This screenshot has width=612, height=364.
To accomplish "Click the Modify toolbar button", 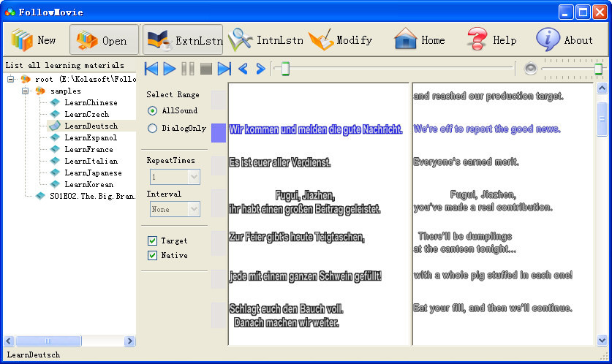I will tap(341, 39).
